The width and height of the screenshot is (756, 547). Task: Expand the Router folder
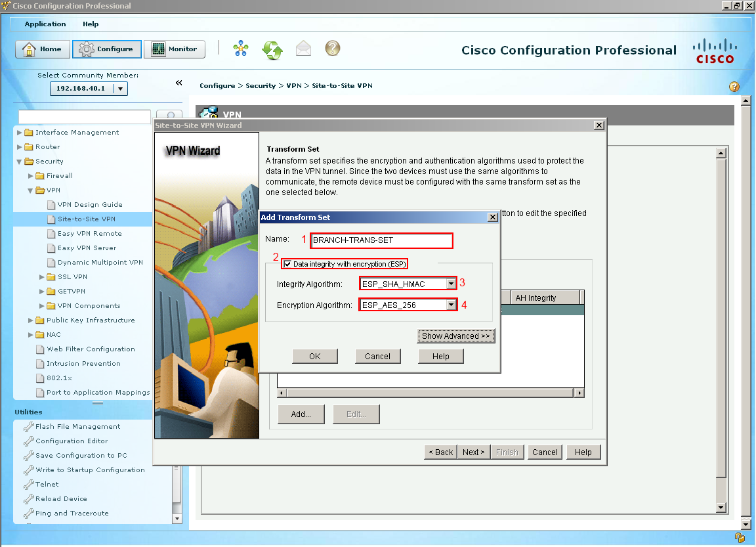pyautogui.click(x=20, y=146)
